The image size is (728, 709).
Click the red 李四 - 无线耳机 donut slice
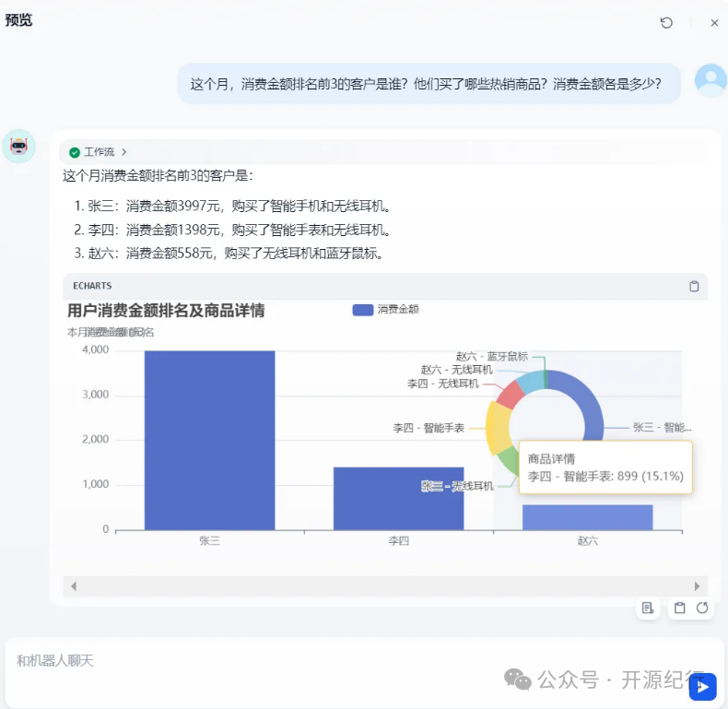510,395
